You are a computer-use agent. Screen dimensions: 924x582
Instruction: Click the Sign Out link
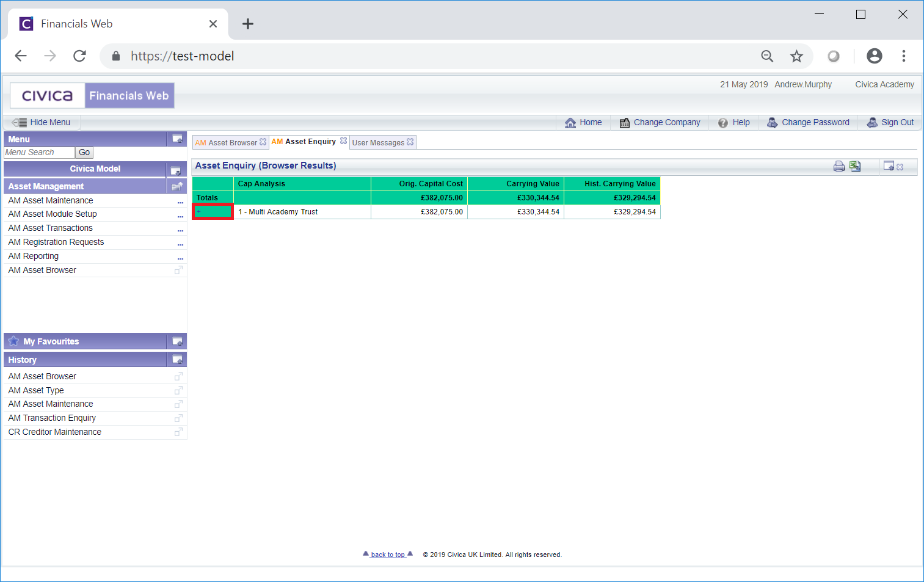click(x=897, y=122)
